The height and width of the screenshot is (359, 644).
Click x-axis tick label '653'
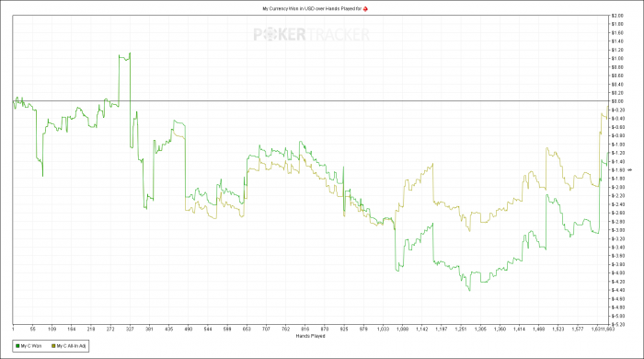(247, 329)
